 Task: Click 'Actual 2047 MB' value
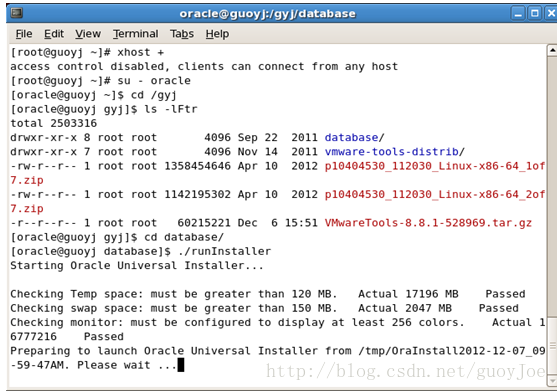coord(405,308)
